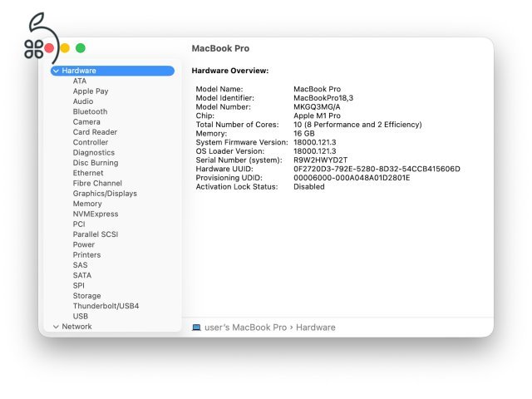532x399 pixels.
Task: Click the Model Name label
Action: coord(219,89)
